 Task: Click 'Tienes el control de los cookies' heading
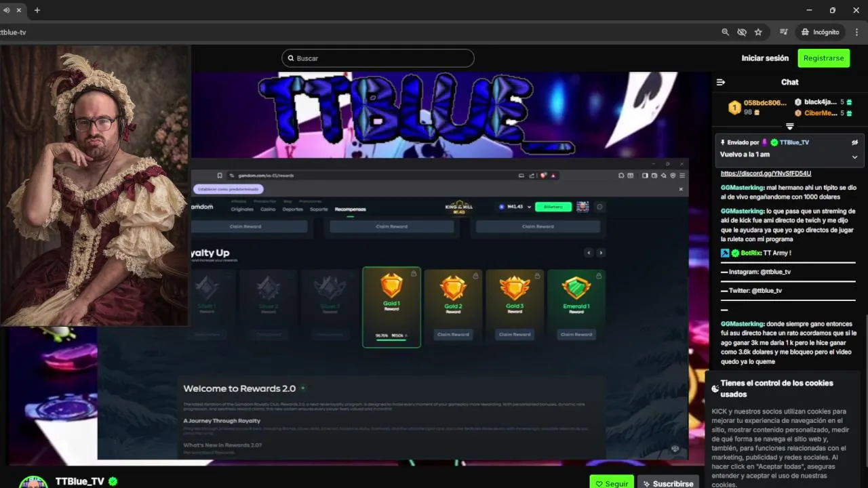click(x=776, y=388)
